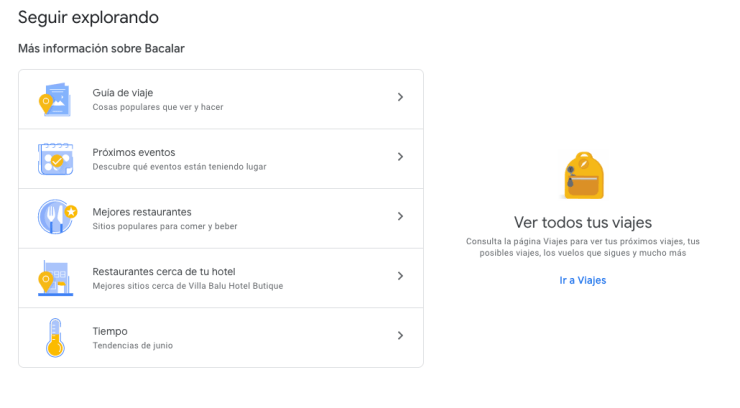This screenshot has width=740, height=408.
Task: Expand the Guía de viaje chevron
Action: [x=400, y=97]
